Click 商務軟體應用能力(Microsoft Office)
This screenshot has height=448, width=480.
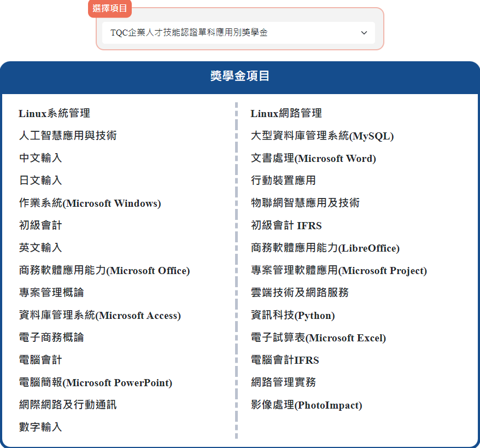104,270
